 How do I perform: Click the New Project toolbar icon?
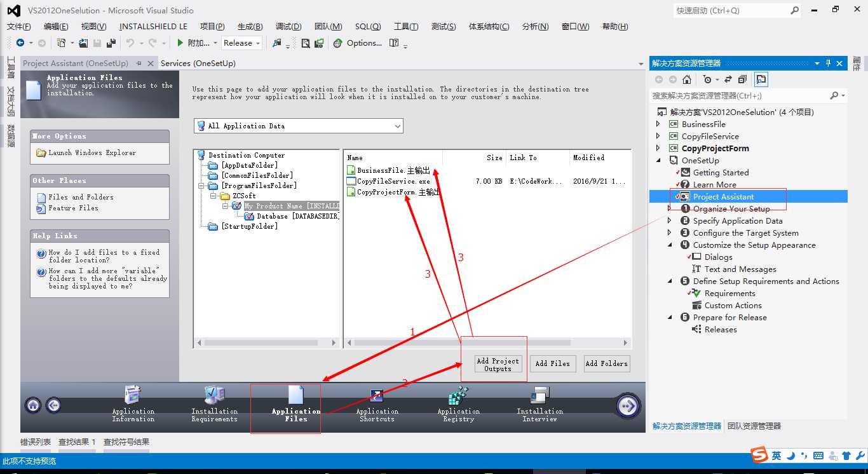(x=62, y=43)
